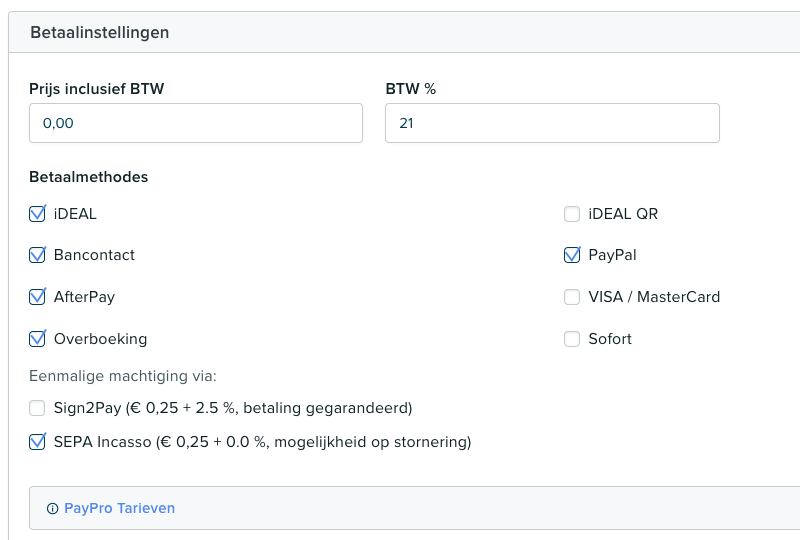Click the Prijs inclusief BTW field

pyautogui.click(x=196, y=123)
